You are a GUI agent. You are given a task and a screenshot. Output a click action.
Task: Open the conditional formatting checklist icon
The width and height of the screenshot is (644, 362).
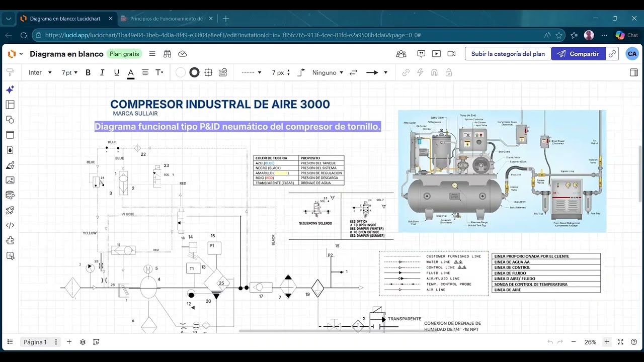click(x=223, y=72)
